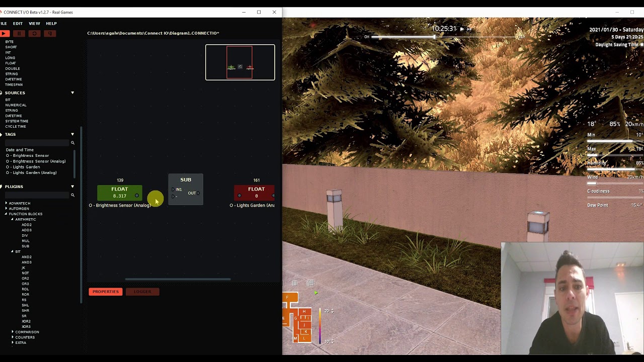
Task: Click the output port of green FLOAT block
Action: pyautogui.click(x=137, y=196)
